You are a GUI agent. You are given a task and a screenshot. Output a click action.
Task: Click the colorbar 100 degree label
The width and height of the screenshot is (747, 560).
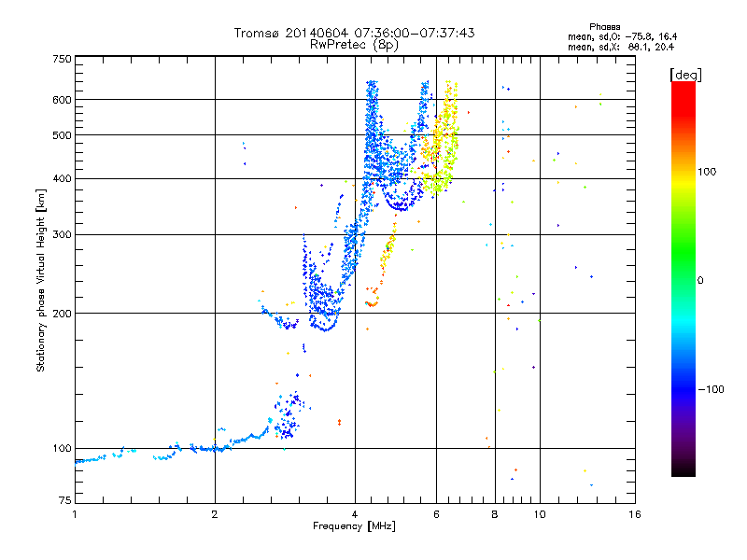(707, 172)
